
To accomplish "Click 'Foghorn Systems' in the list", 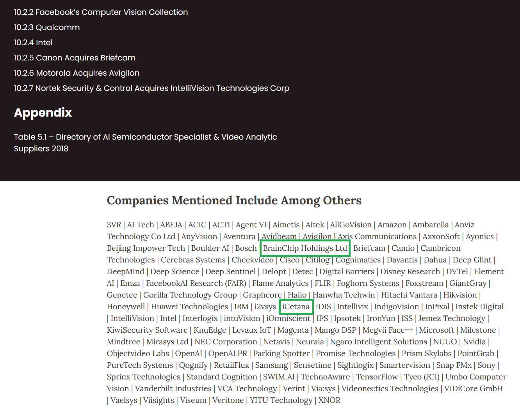I will point(368,284).
